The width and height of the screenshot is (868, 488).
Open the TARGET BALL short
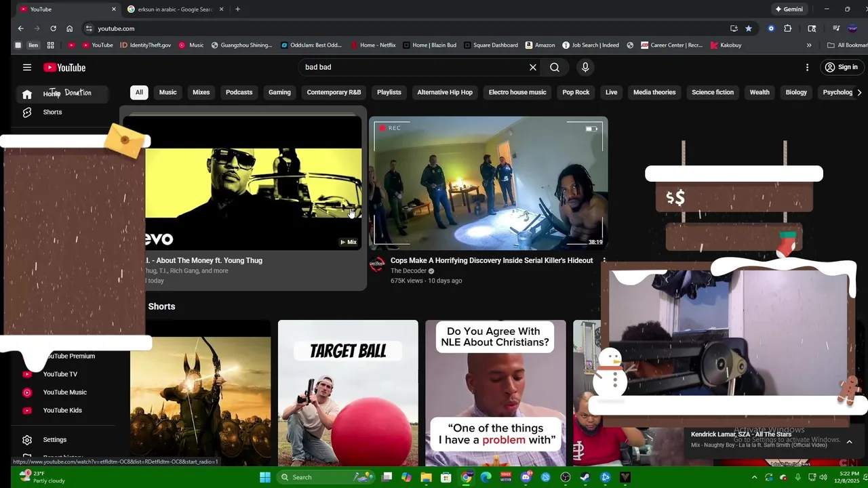[x=348, y=393]
